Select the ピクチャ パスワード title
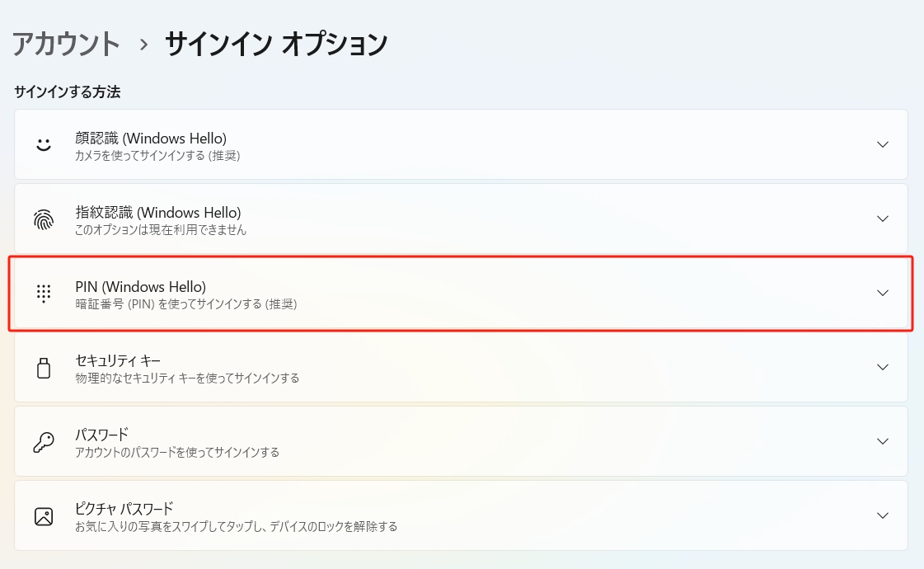The image size is (924, 569). click(x=124, y=509)
